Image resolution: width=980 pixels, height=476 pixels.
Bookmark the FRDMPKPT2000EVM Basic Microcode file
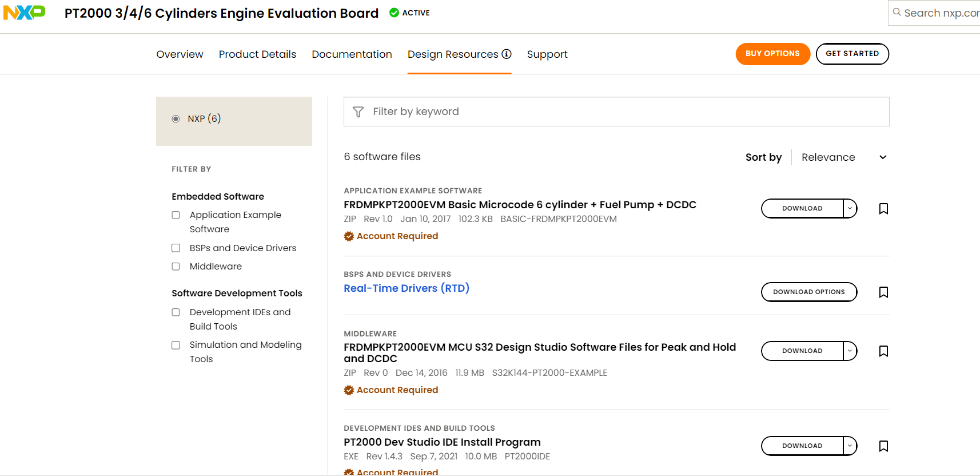pyautogui.click(x=883, y=209)
